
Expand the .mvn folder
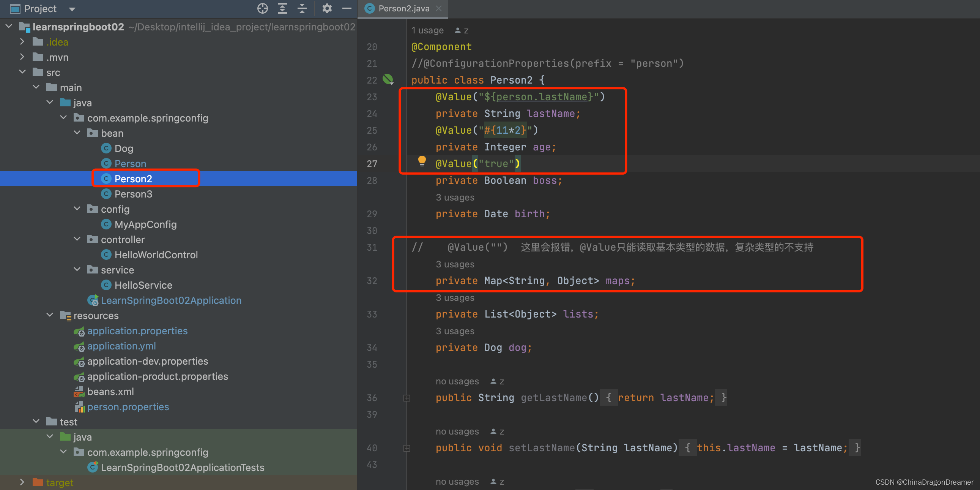22,57
